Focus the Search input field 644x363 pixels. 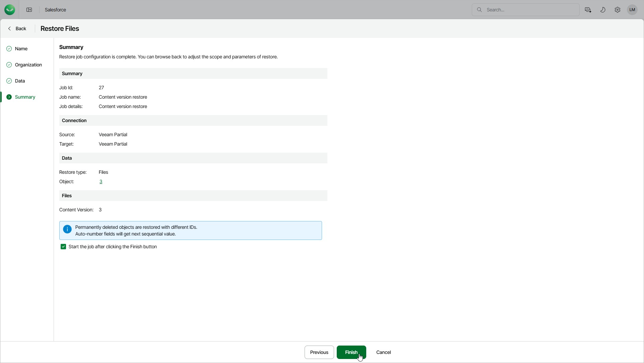click(529, 10)
